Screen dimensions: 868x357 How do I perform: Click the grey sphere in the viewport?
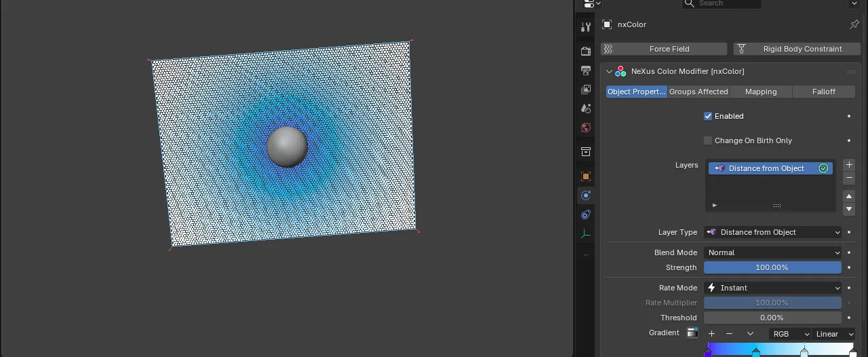[287, 147]
